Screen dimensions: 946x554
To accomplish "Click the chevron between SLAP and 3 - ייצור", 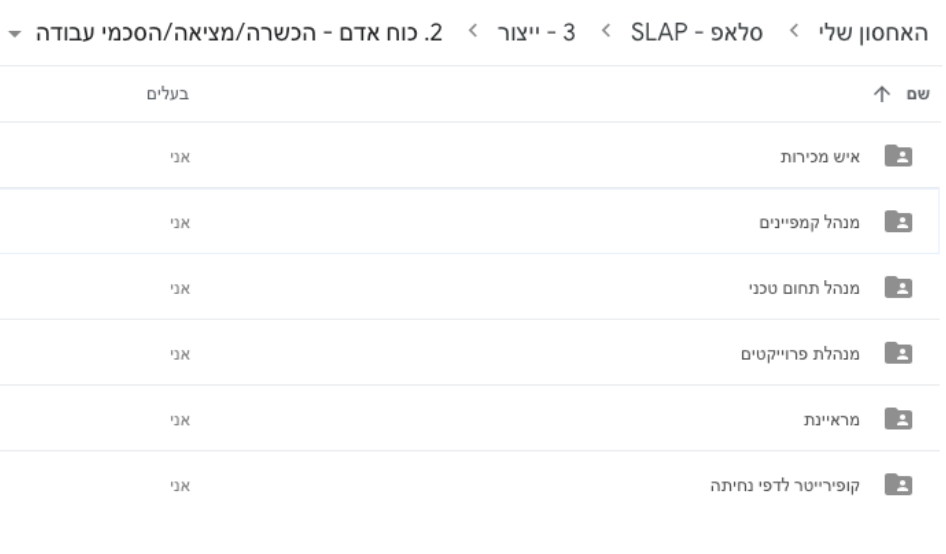I will tap(606, 31).
